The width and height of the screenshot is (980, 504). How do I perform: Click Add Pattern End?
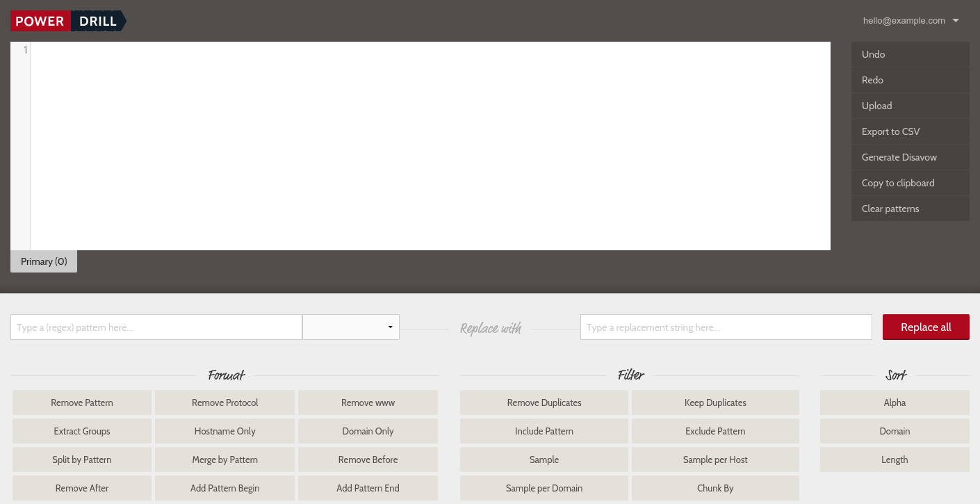click(x=368, y=488)
